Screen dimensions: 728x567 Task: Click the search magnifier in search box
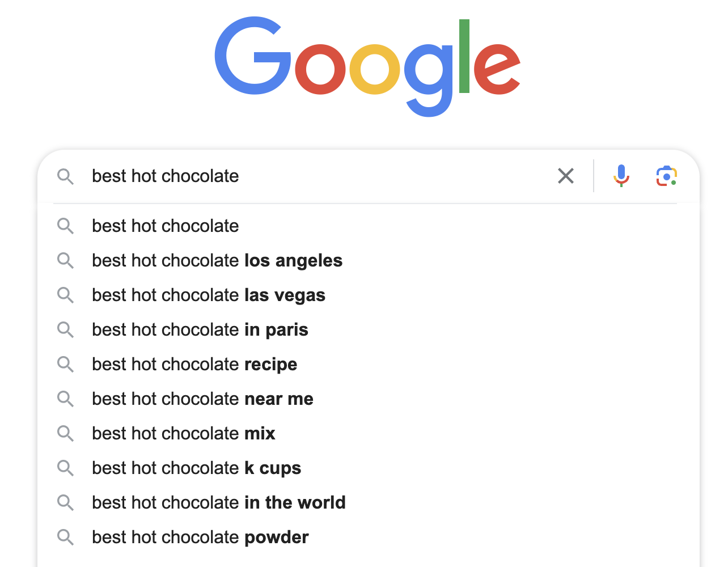66,176
